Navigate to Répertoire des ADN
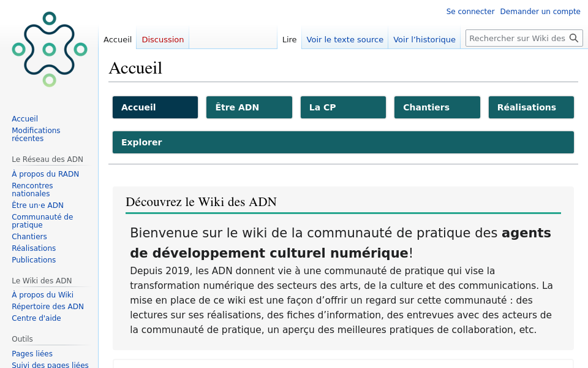 pyautogui.click(x=48, y=306)
